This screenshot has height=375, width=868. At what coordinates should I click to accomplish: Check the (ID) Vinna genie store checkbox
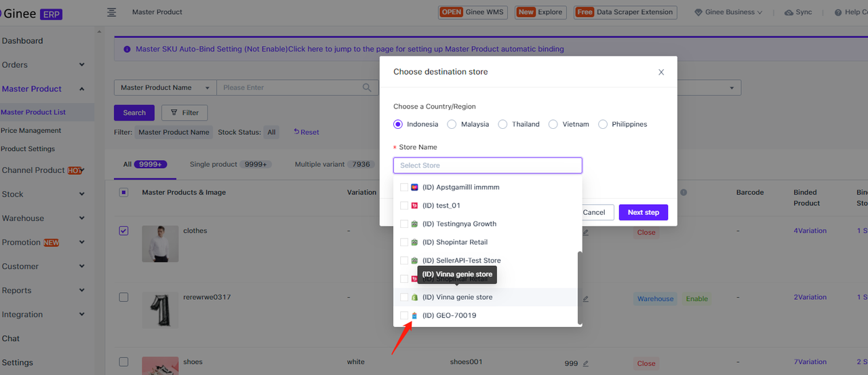point(404,297)
